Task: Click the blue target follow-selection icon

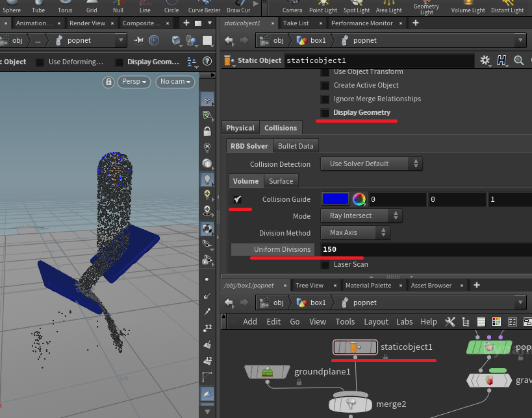Action: (x=154, y=41)
